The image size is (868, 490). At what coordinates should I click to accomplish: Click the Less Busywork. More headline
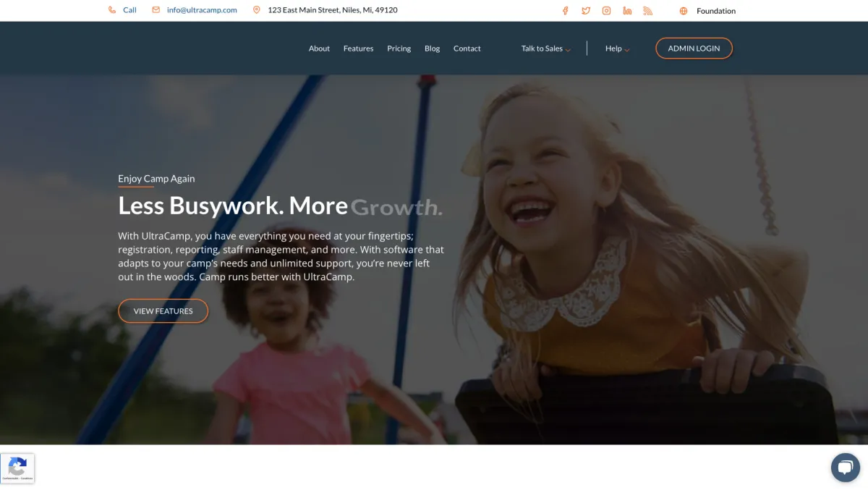233,206
